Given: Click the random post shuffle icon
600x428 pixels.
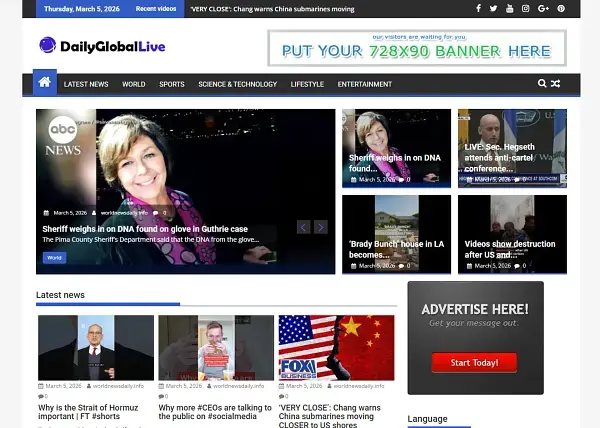Looking at the screenshot, I should pos(556,84).
